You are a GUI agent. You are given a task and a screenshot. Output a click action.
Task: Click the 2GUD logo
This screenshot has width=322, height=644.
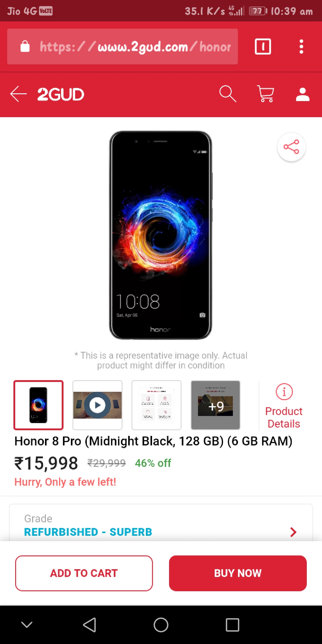coord(61,94)
